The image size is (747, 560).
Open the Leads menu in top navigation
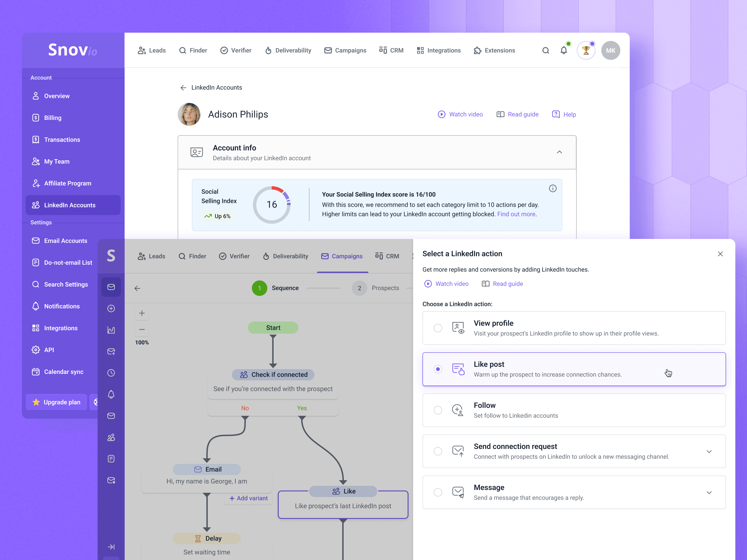[152, 51]
